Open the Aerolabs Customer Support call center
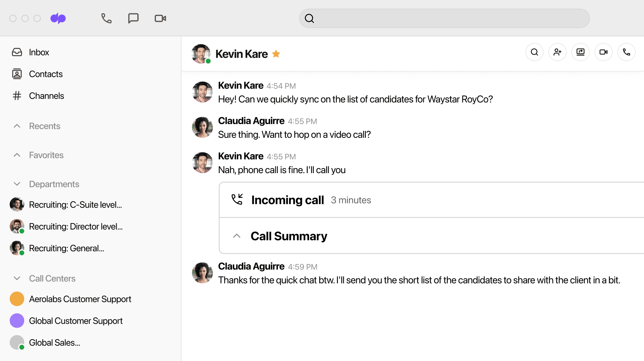The height and width of the screenshot is (361, 644). pyautogui.click(x=80, y=299)
